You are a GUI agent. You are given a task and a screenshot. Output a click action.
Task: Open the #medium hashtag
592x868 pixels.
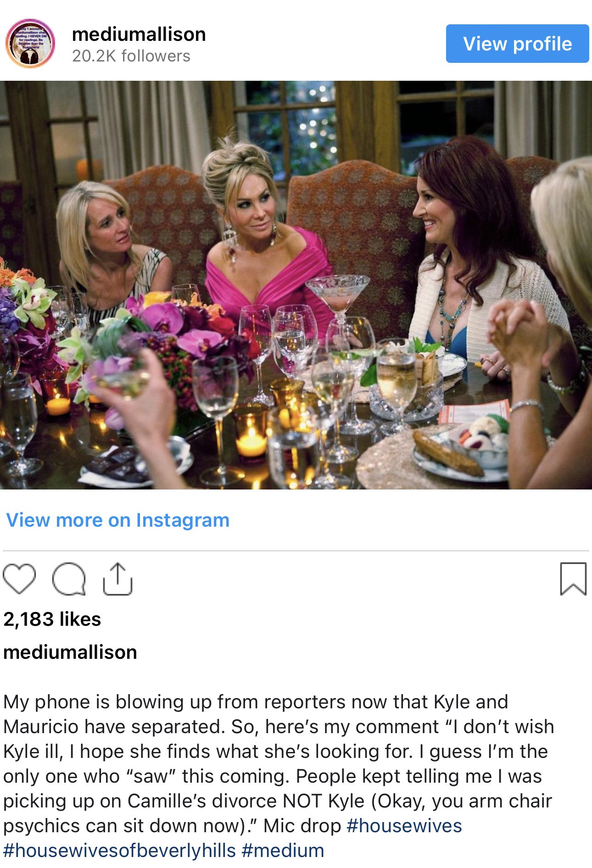point(283,851)
